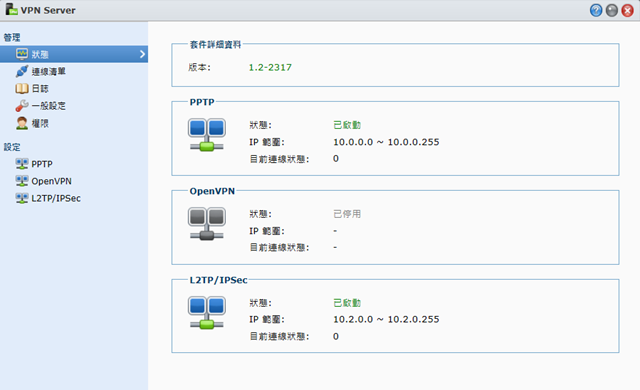This screenshot has height=390, width=640.
Task: Click the 連線清單 plug icon
Action: click(x=22, y=71)
